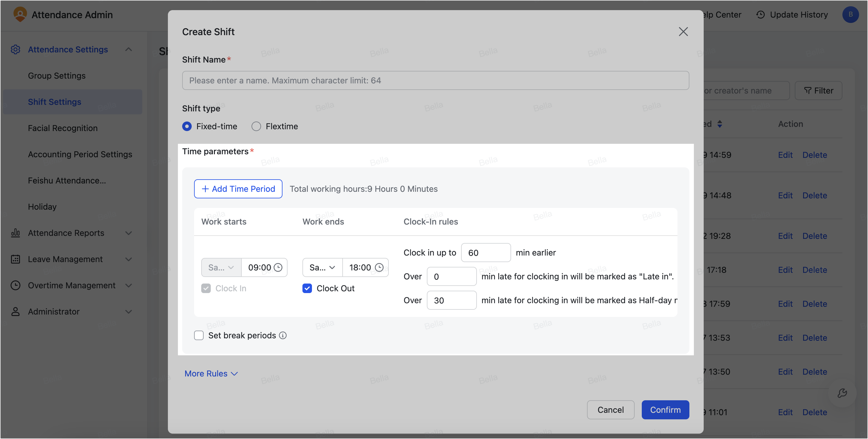Enable Set break periods
Screen dimensions: 868x439
pyautogui.click(x=199, y=335)
